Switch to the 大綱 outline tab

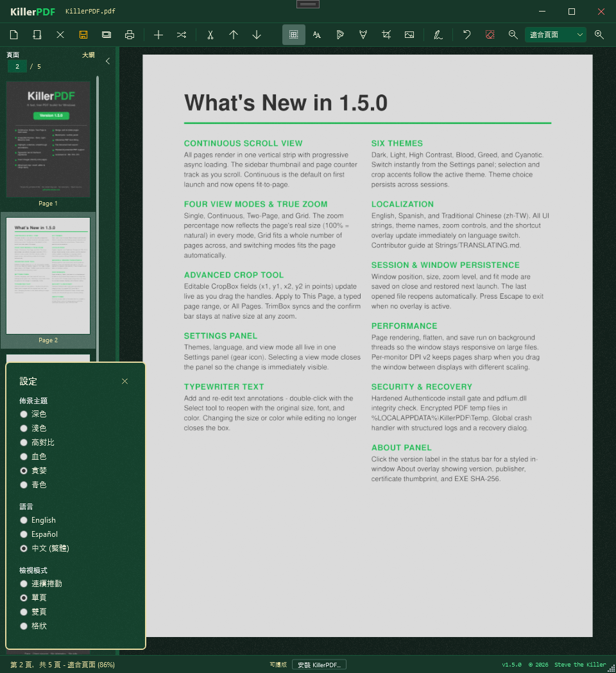click(x=89, y=55)
